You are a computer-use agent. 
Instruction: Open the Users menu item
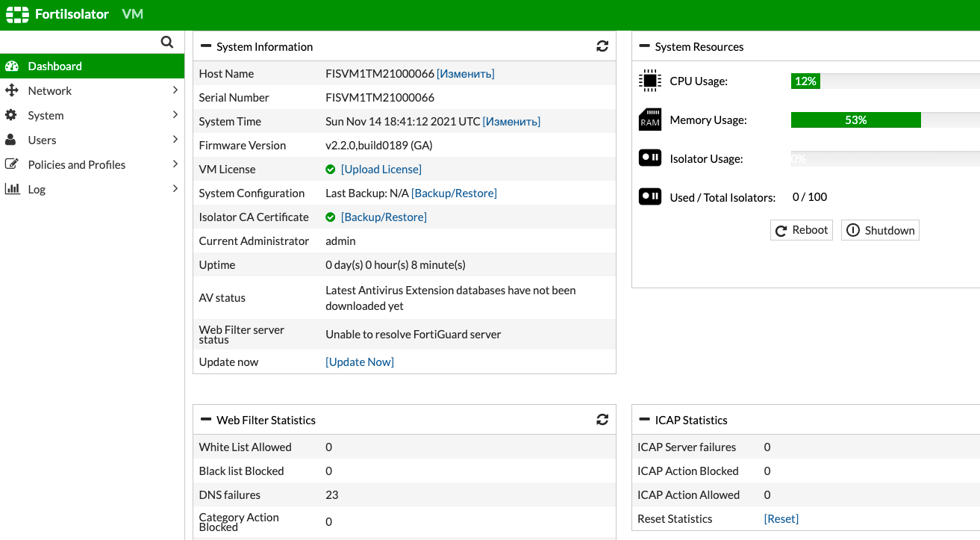point(42,140)
